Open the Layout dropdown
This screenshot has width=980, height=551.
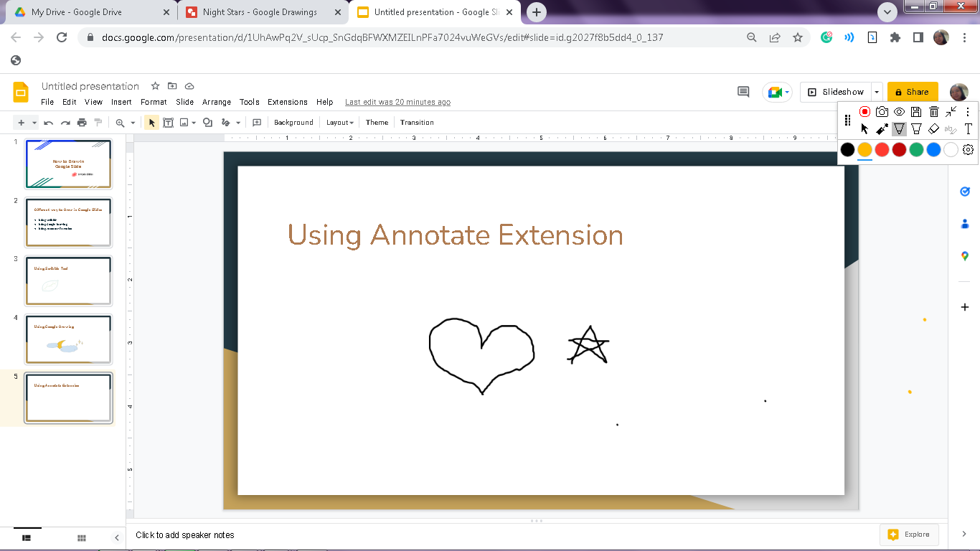[x=340, y=123]
